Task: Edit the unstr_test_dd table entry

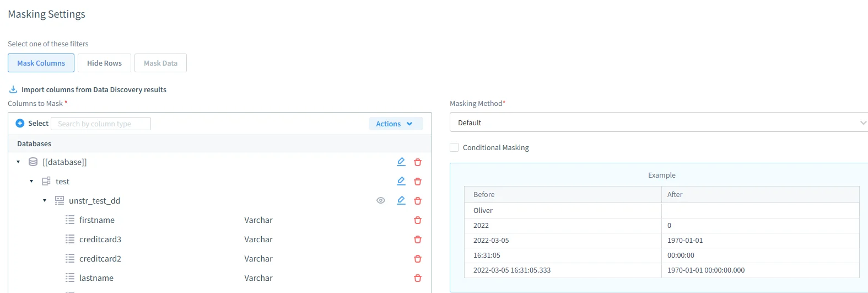Action: tap(401, 200)
